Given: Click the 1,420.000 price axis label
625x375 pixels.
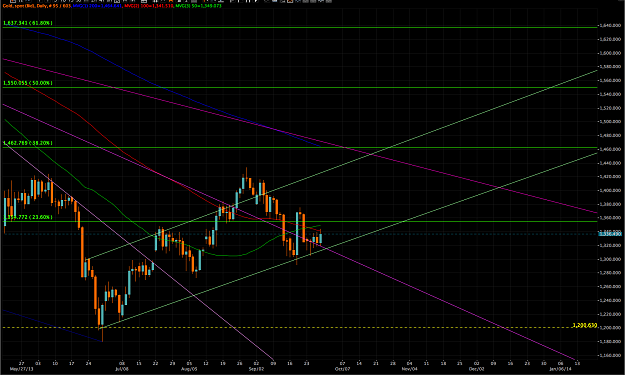Looking at the screenshot, I should click(x=610, y=177).
